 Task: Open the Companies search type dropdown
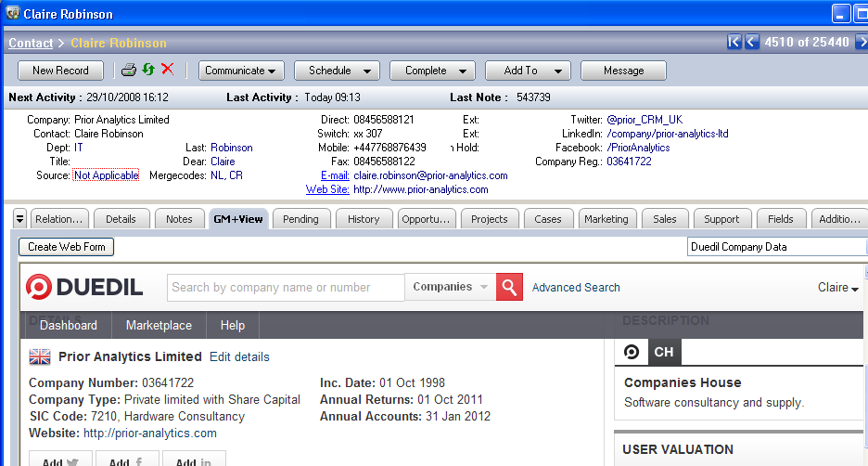coord(450,287)
